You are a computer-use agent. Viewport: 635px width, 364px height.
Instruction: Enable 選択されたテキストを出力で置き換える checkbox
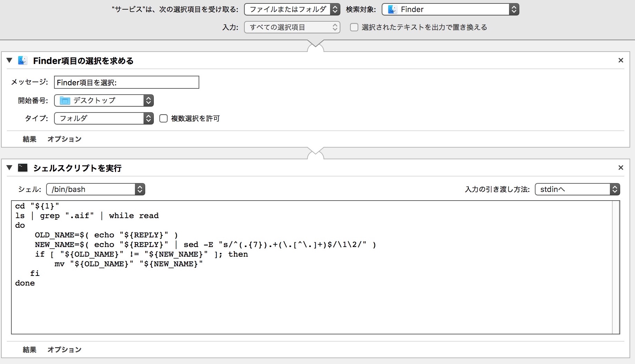[354, 27]
